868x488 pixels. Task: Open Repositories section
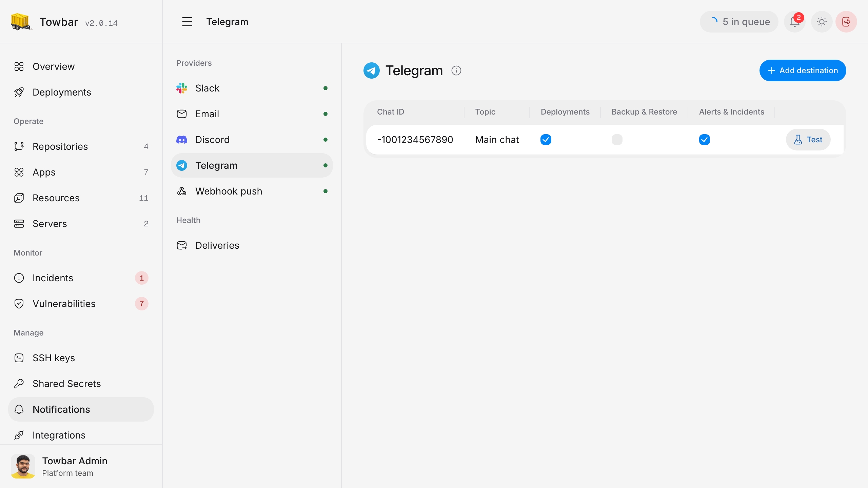[81, 146]
